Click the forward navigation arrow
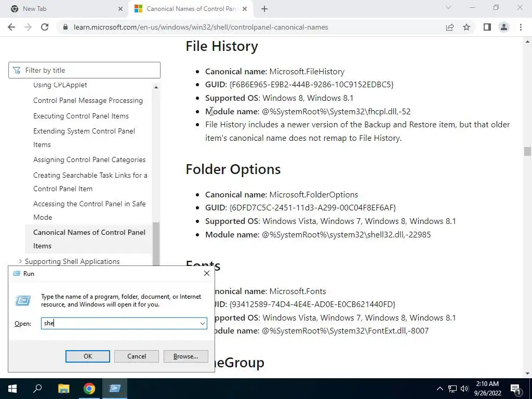The image size is (532, 399). (x=28, y=27)
